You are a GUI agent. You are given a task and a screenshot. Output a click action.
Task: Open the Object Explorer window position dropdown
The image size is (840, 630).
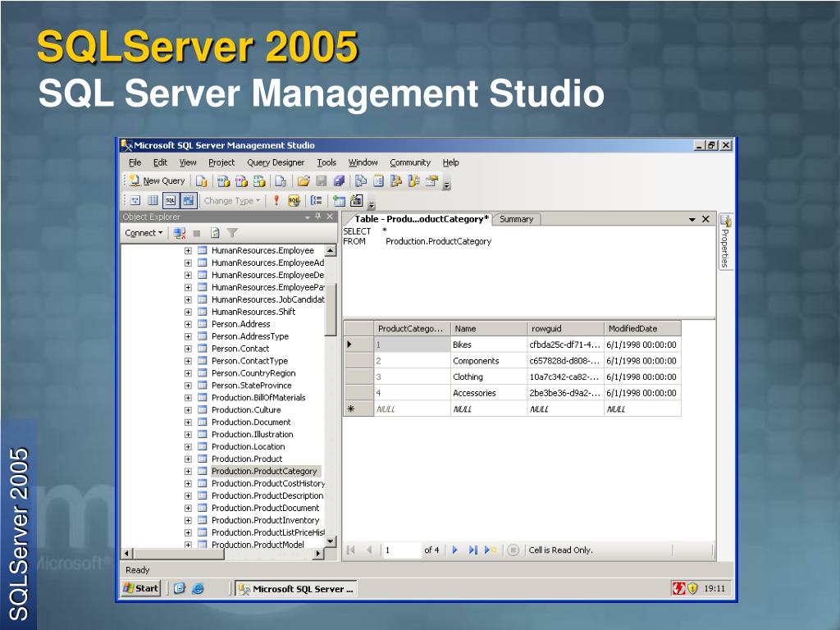point(308,217)
